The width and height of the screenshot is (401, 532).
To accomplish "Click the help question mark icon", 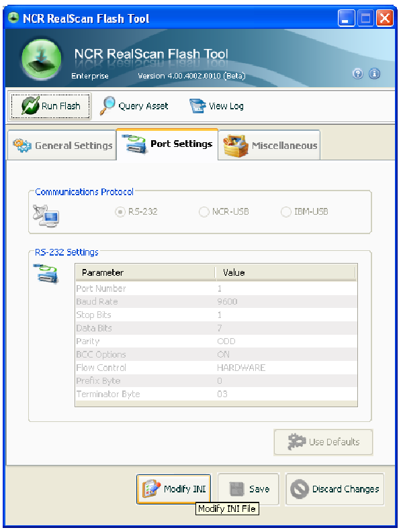I will [x=357, y=74].
